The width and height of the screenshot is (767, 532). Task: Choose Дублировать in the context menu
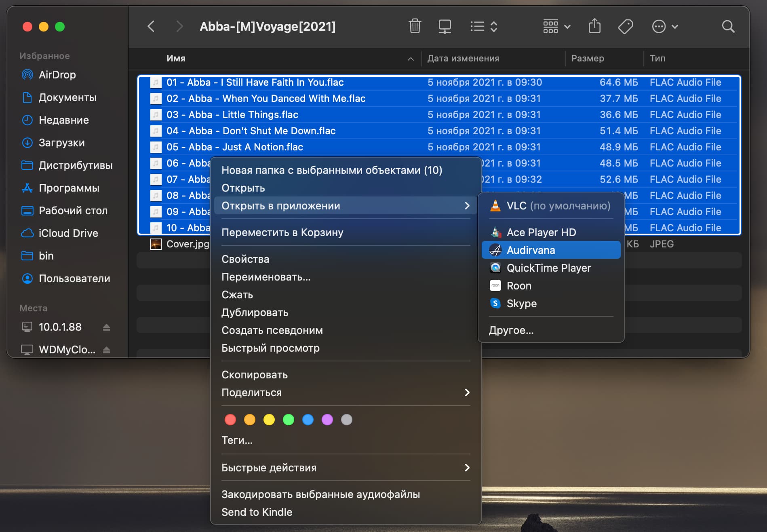click(x=346, y=312)
